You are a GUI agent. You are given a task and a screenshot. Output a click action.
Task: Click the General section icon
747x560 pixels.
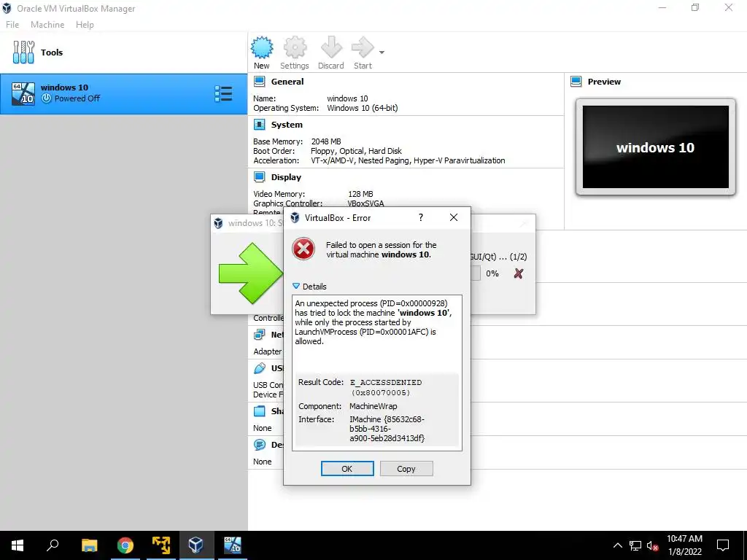pos(259,82)
